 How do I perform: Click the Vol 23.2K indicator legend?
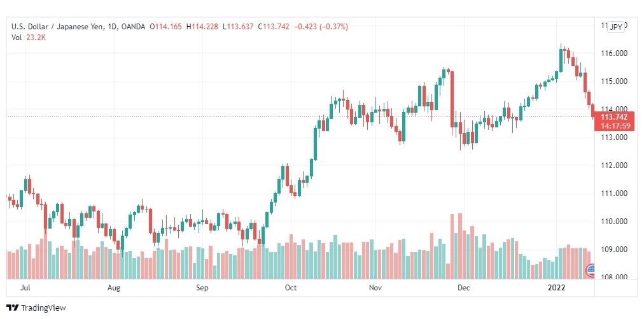coord(29,37)
